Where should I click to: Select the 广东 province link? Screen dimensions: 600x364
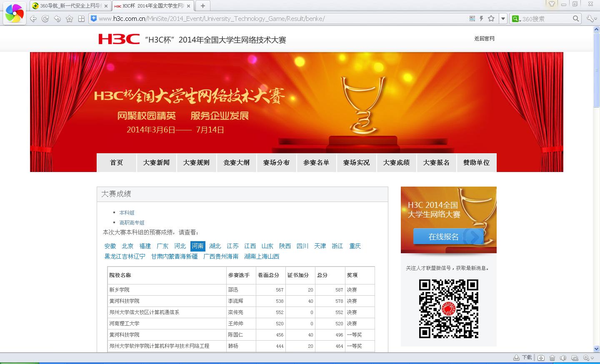coord(162,246)
